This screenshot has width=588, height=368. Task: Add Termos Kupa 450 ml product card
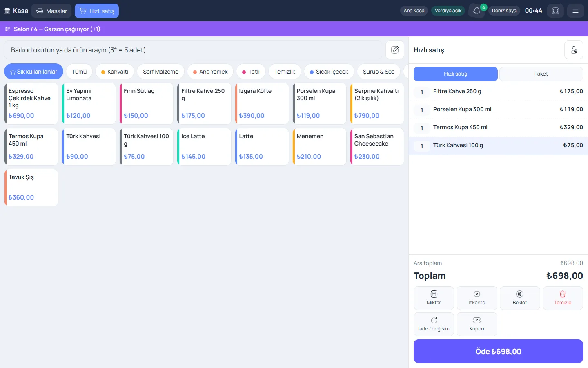point(31,147)
